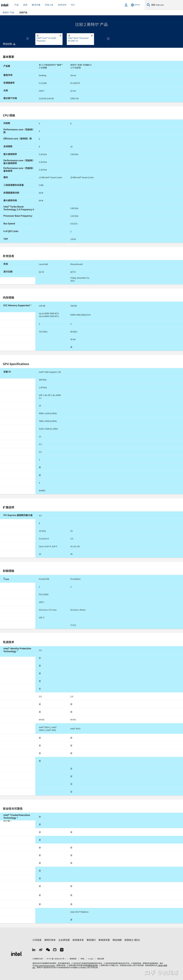Click the '20 MB Intel® Smart Cache' cell

82,178
